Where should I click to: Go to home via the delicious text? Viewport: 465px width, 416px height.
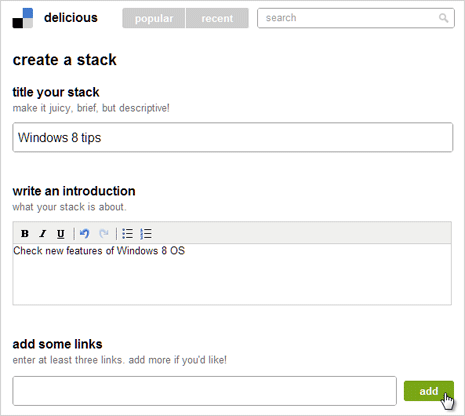71,18
